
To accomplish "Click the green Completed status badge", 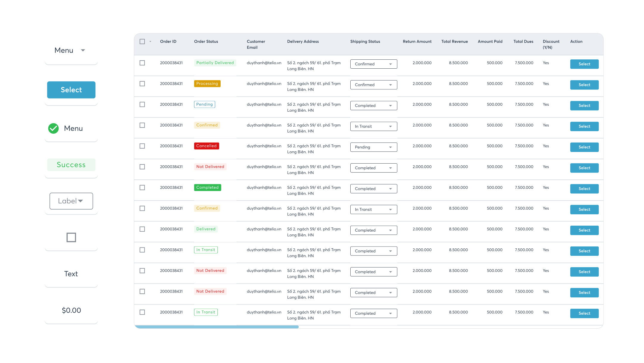I will tap(208, 187).
